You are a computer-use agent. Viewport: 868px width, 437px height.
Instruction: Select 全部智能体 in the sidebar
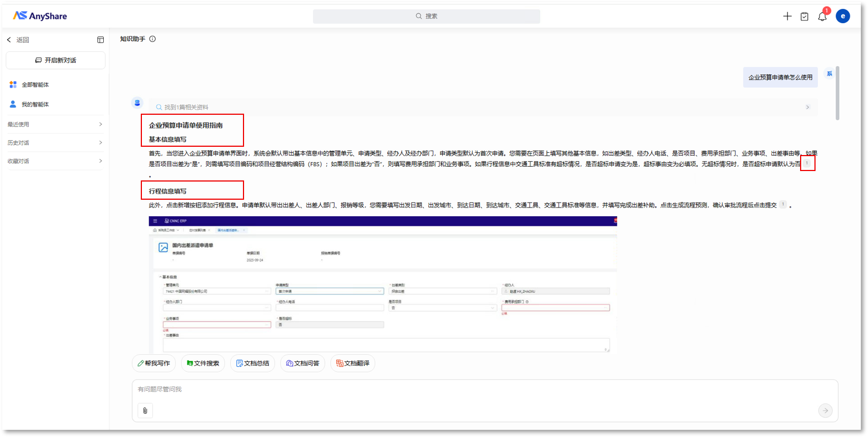pyautogui.click(x=35, y=85)
